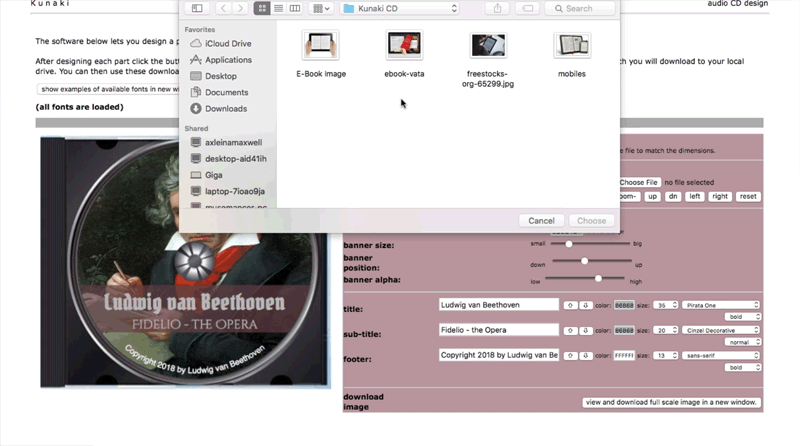800x446 pixels.
Task: Go back with the dialog's left arrow
Action: (x=222, y=8)
